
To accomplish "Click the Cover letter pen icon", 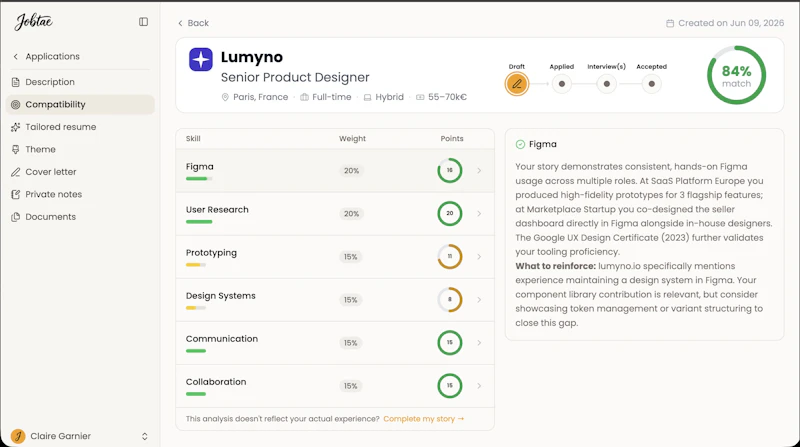I will [x=15, y=172].
